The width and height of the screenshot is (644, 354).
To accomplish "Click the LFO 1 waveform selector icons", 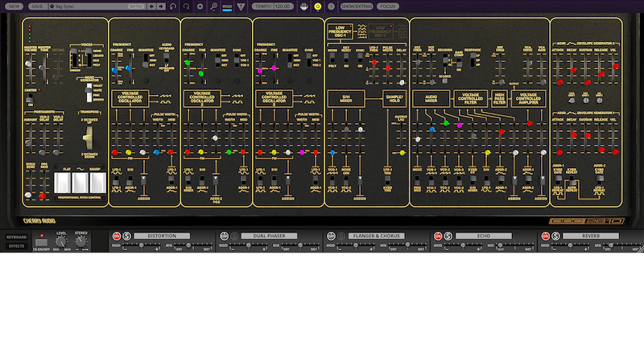I will (361, 31).
